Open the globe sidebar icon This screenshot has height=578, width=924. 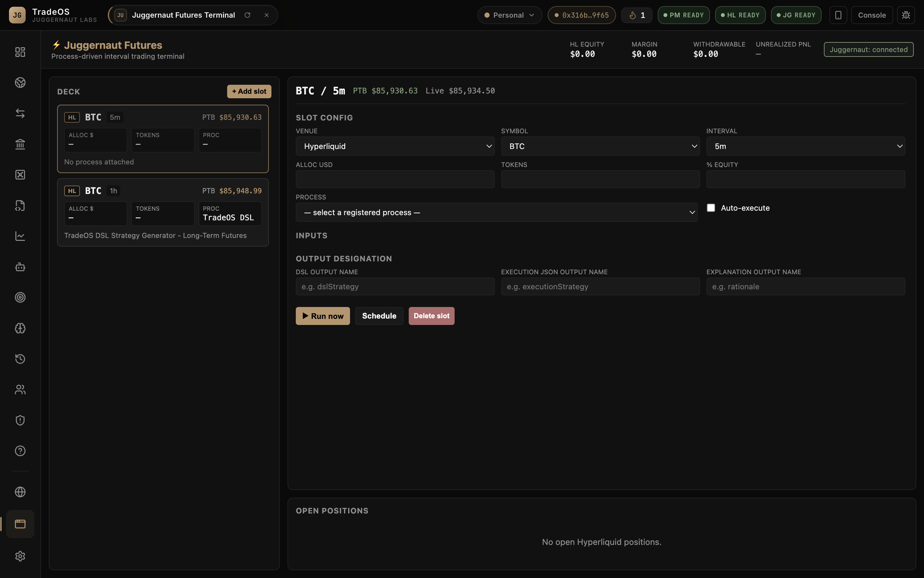tap(20, 492)
